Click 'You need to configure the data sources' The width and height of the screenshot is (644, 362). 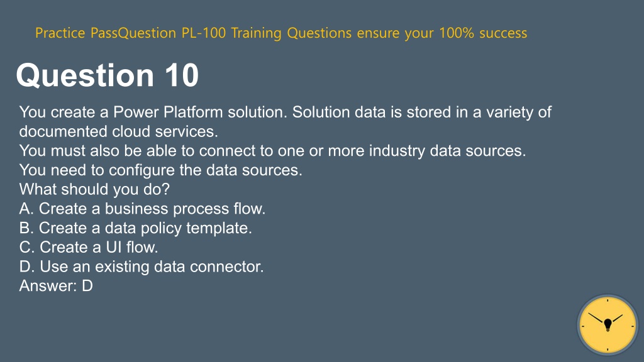[x=160, y=170]
